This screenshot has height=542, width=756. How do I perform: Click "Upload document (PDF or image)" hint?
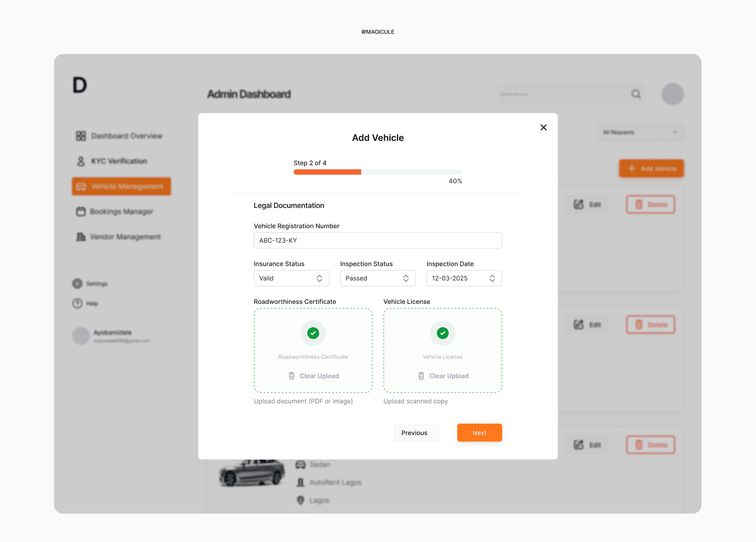[303, 401]
